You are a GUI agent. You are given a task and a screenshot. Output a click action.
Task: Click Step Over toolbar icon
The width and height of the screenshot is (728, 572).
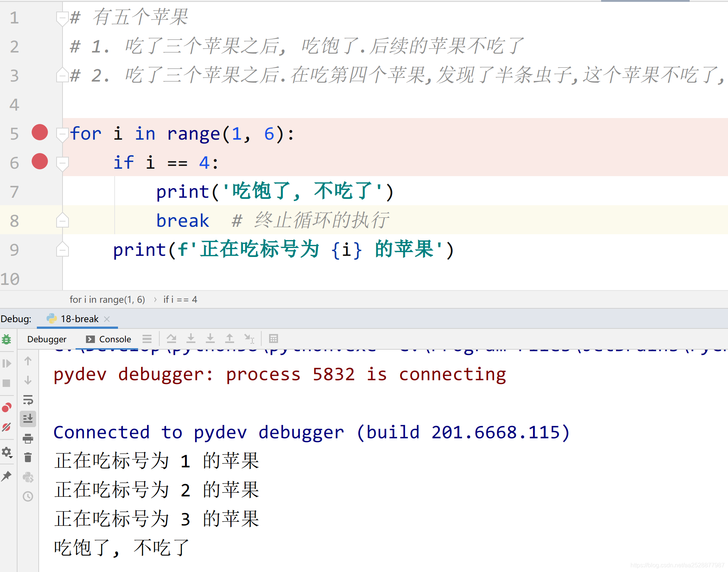pyautogui.click(x=172, y=339)
